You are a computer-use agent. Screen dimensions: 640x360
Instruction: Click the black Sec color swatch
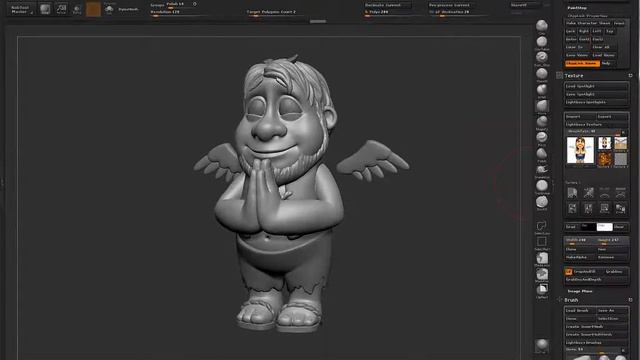[588, 227]
